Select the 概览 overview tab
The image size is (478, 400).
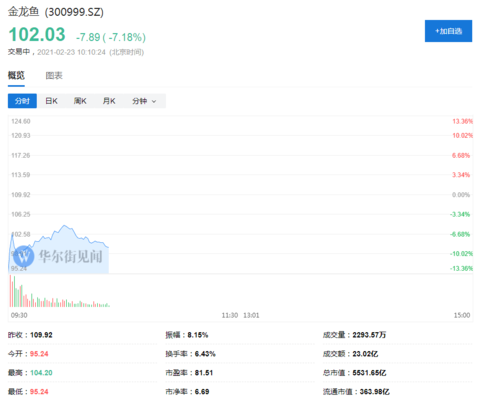(x=16, y=76)
